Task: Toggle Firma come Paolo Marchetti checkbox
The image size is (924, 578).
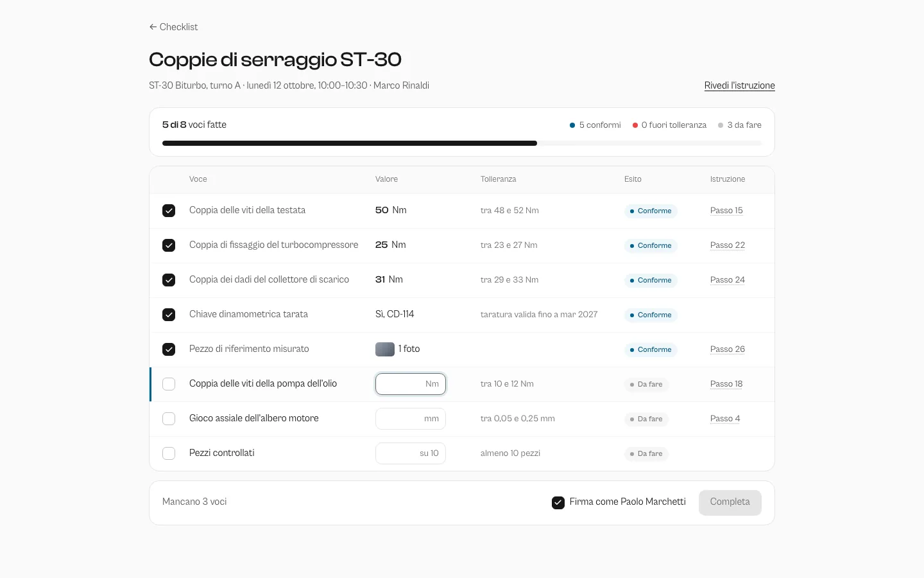Action: coord(558,503)
